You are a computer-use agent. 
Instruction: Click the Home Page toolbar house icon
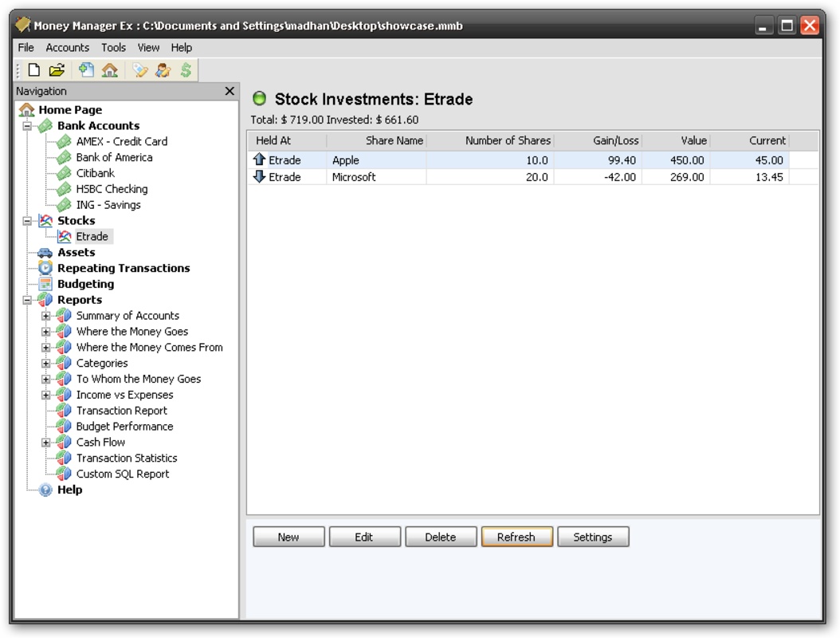pyautogui.click(x=110, y=70)
